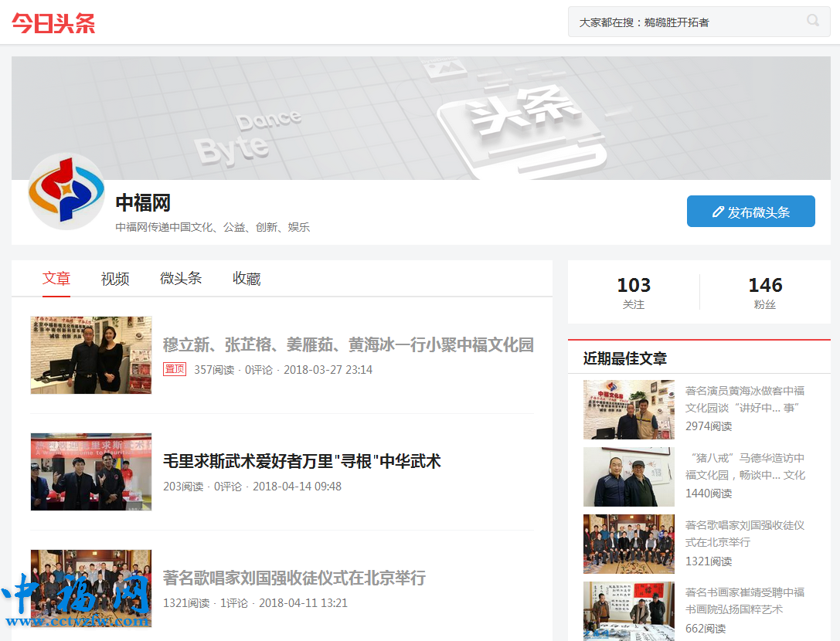Click the 近期最佳文章 section heading
The height and width of the screenshot is (641, 840).
tap(624, 358)
